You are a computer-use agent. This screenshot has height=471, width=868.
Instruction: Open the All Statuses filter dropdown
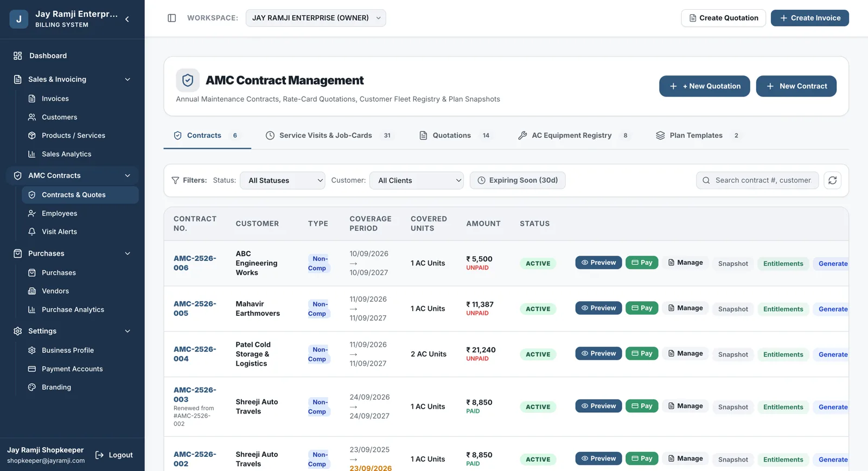283,181
